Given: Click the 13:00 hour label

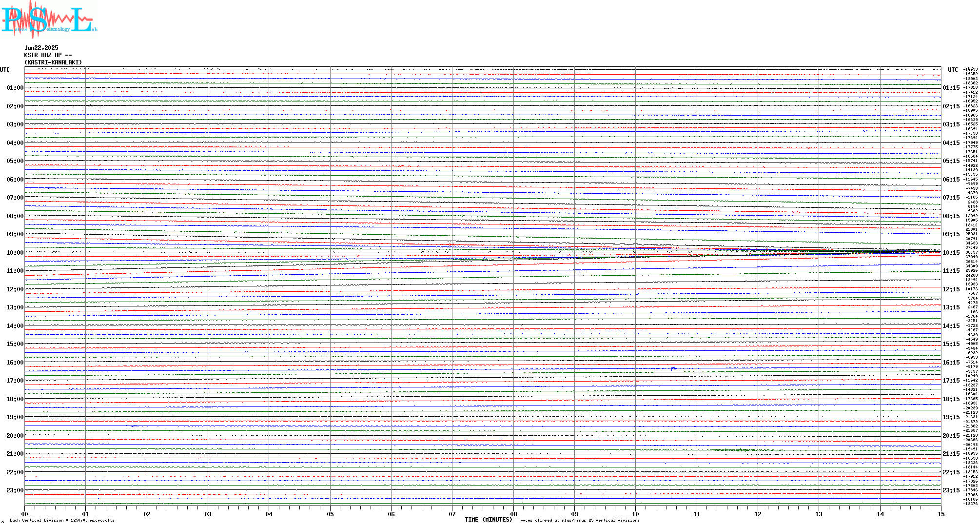Looking at the screenshot, I should pos(15,307).
